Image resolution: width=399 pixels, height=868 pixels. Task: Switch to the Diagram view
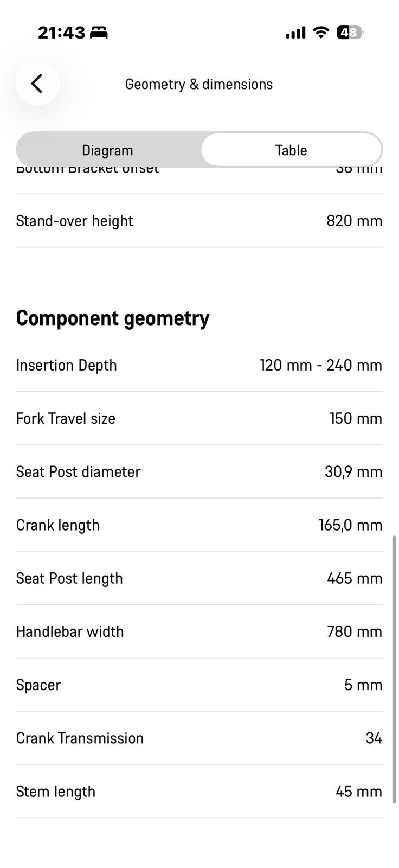(x=107, y=150)
